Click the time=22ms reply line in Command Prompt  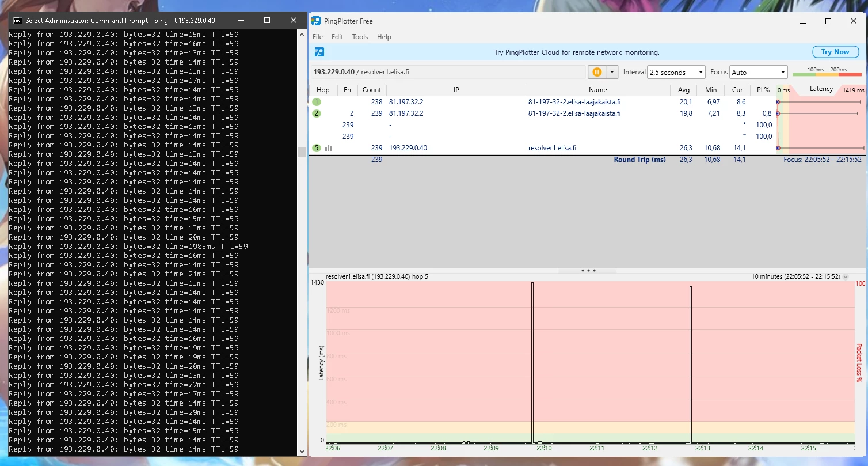[x=124, y=385]
